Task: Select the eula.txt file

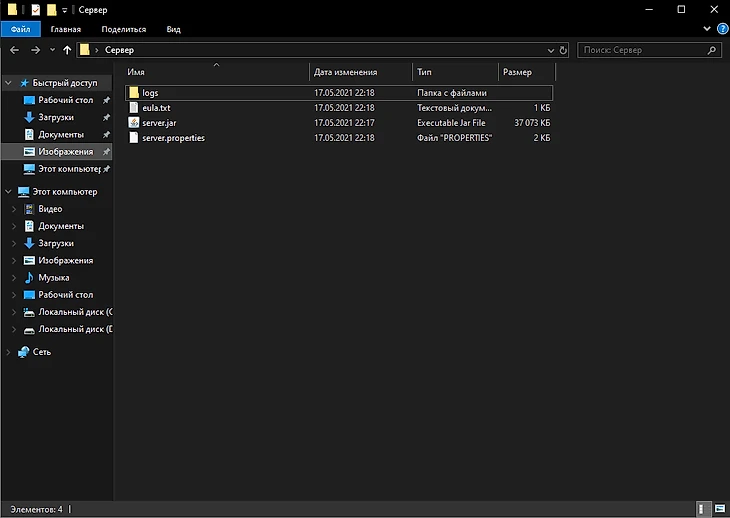Action: [156, 107]
